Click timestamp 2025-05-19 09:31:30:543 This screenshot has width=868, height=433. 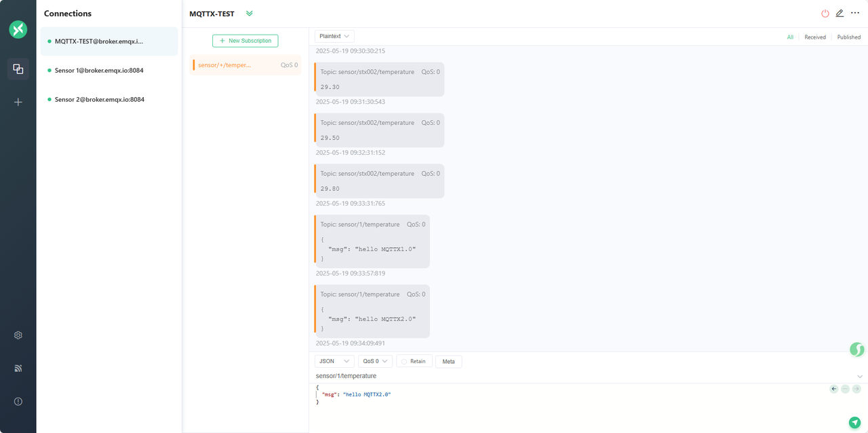(x=351, y=102)
